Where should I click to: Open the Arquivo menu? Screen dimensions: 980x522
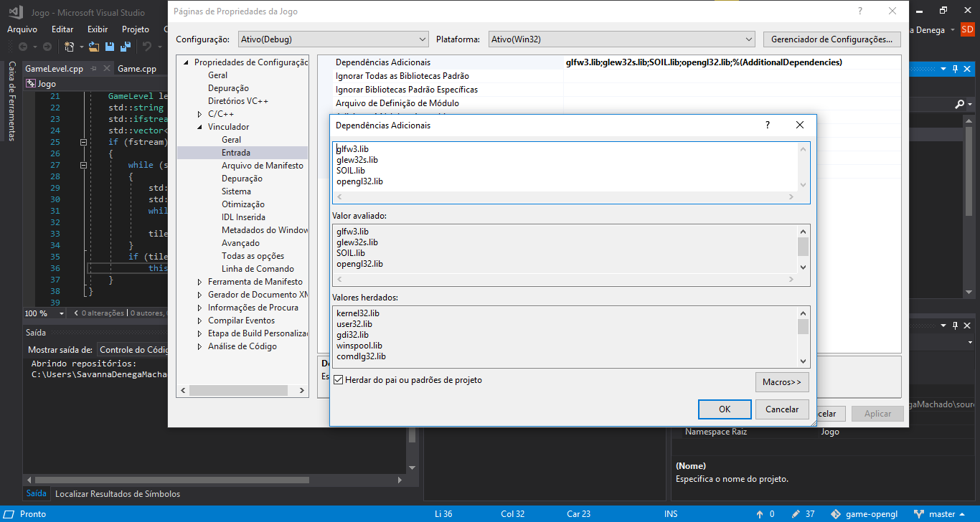click(x=22, y=29)
